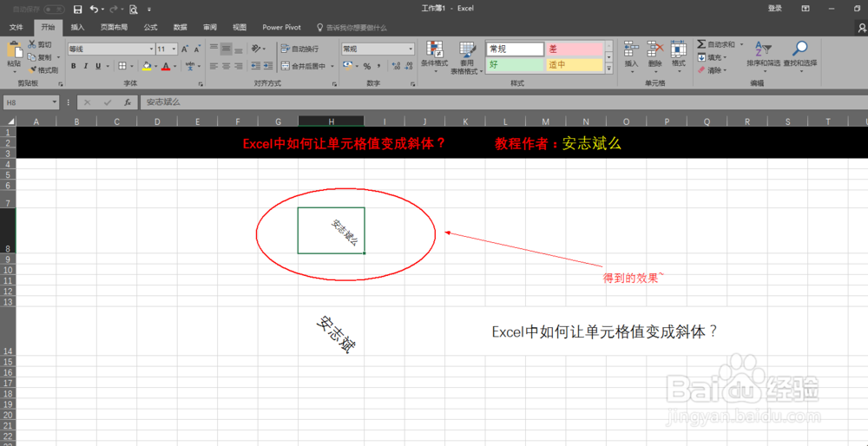Increase font size with the larger A icon
Screen dimensions: 868x446
(185, 49)
